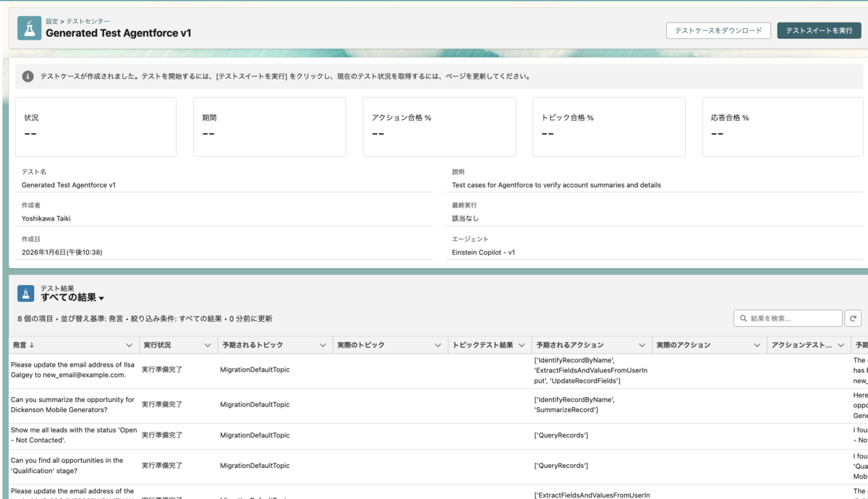Click the info icon in the notification banner
Viewport: 868px width, 499px height.
tap(27, 76)
